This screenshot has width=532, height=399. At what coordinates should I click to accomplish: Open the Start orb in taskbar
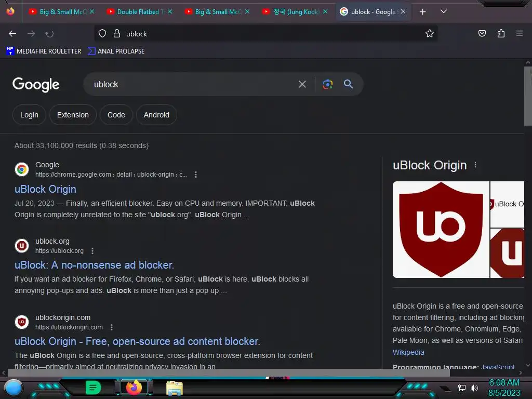pos(13,388)
